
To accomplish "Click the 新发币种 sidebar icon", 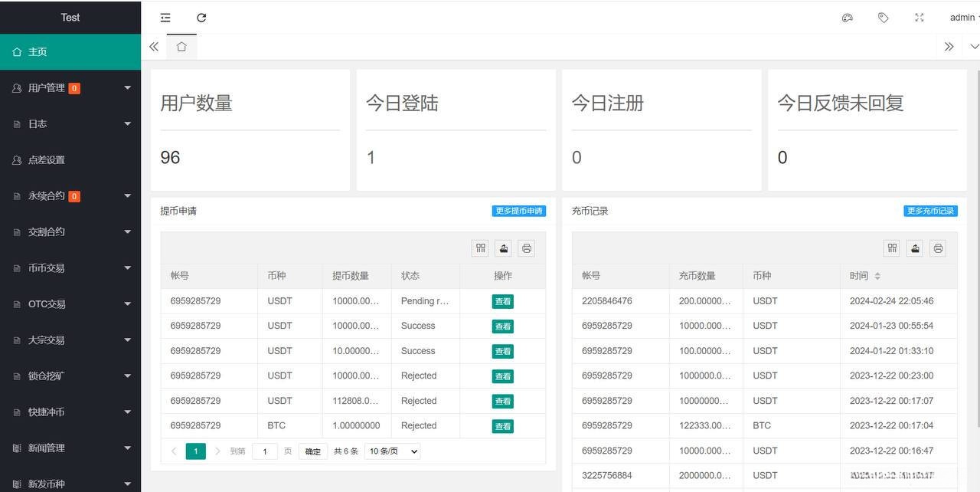I will pos(17,484).
